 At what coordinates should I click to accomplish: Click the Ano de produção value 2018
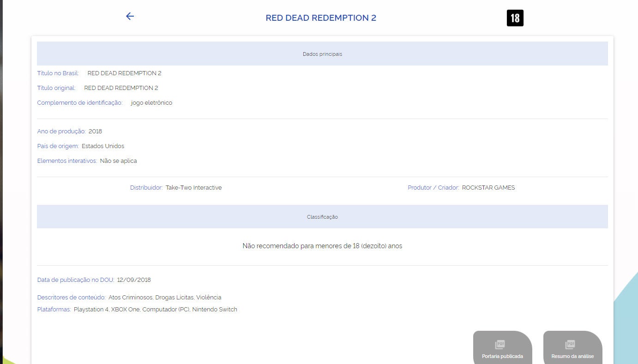(95, 131)
